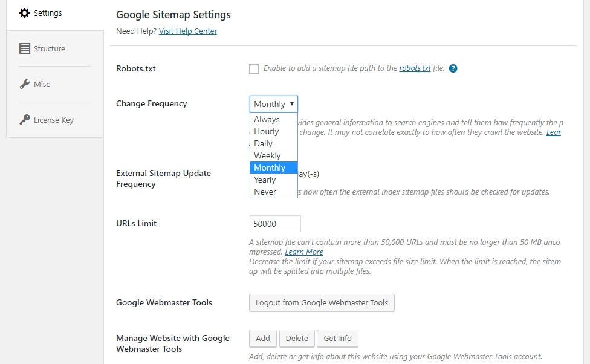Choose Weekly from the frequency list

pyautogui.click(x=274, y=155)
